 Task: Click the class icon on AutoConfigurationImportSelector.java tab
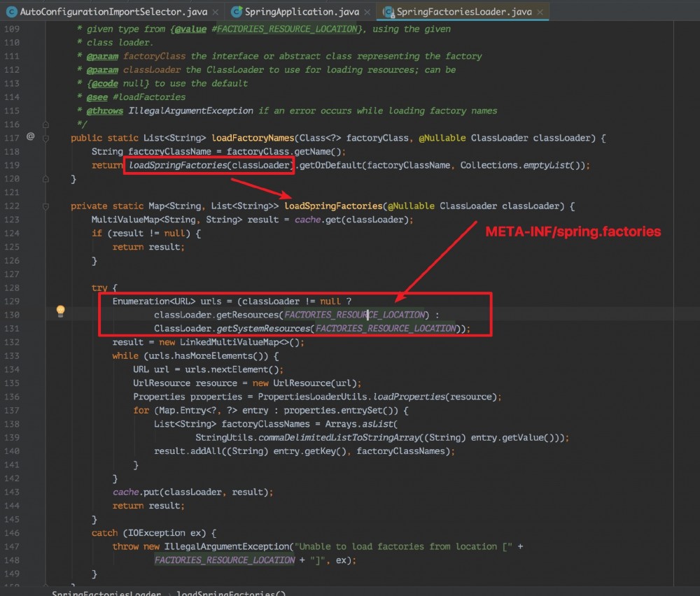[10, 12]
